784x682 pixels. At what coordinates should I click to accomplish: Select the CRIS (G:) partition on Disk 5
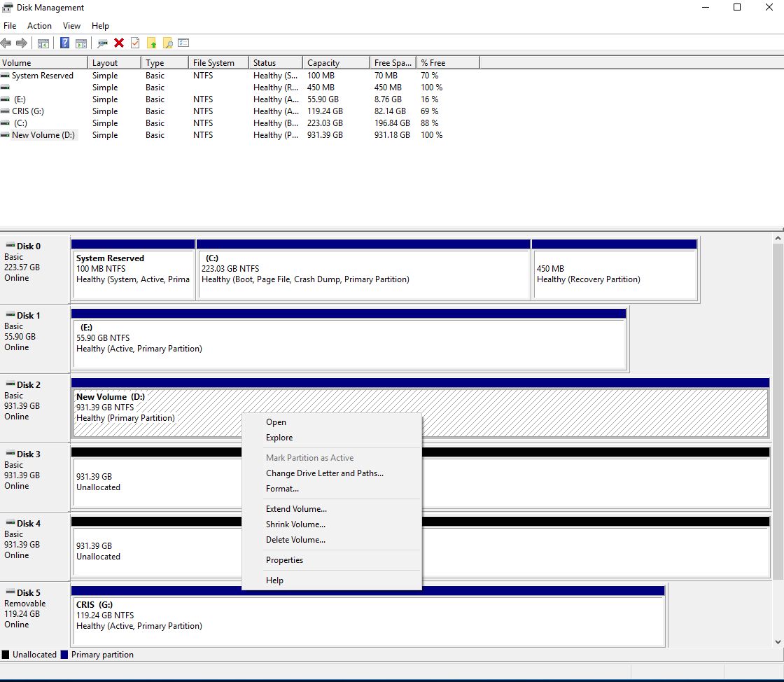[x=368, y=616]
